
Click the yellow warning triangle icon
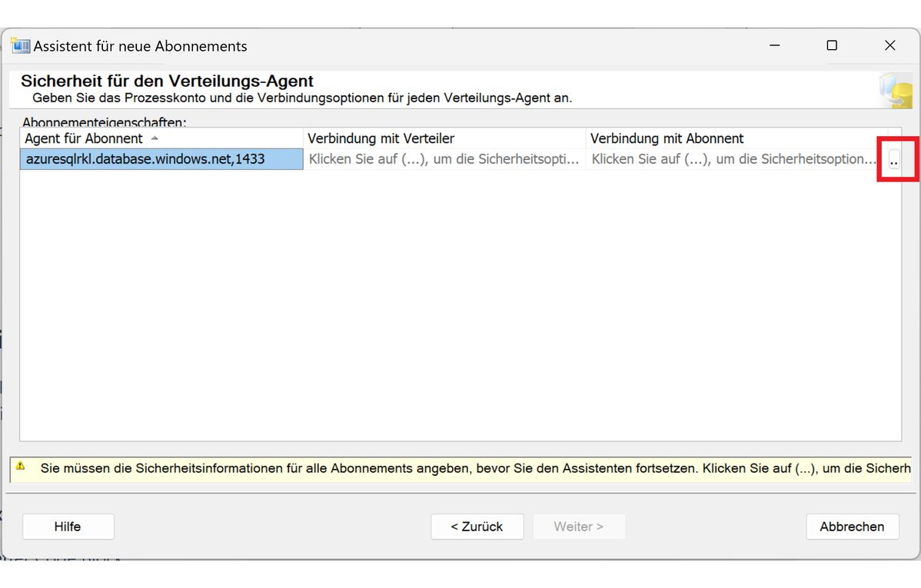(21, 466)
